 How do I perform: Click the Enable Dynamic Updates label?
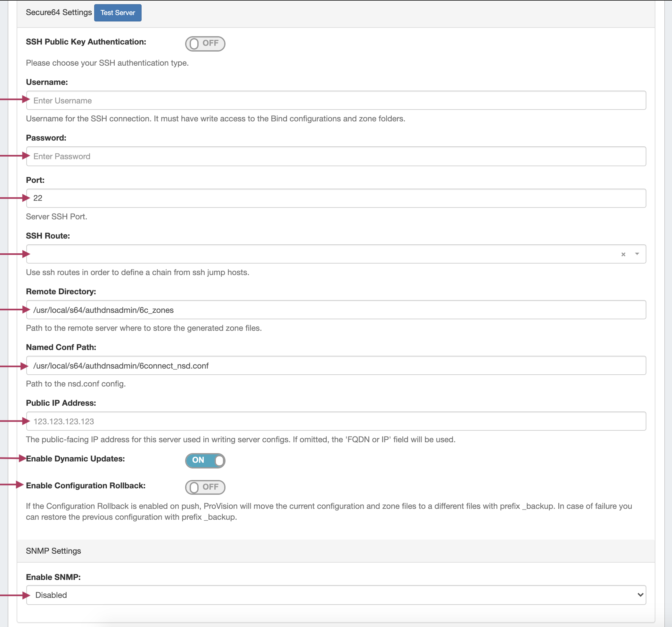pos(75,459)
